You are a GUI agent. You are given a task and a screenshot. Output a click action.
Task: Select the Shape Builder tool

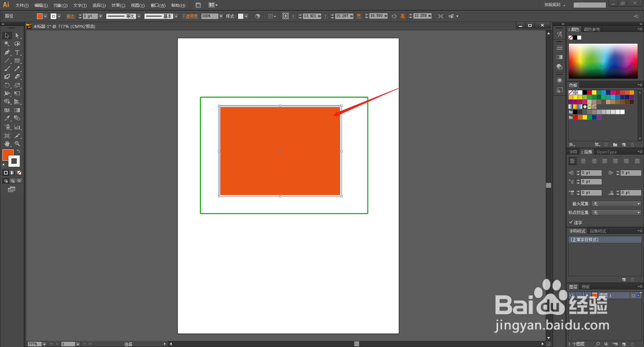point(7,102)
